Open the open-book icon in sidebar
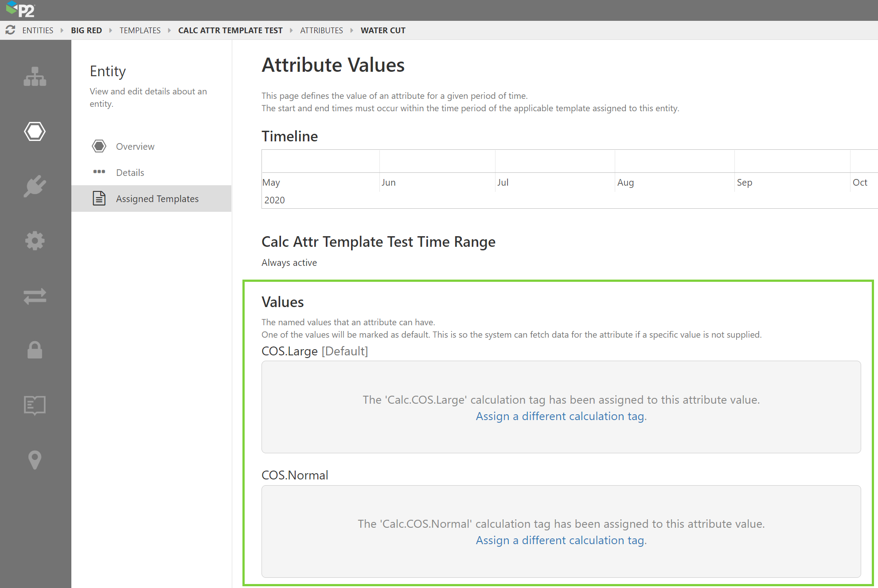This screenshot has width=878, height=588. (35, 405)
